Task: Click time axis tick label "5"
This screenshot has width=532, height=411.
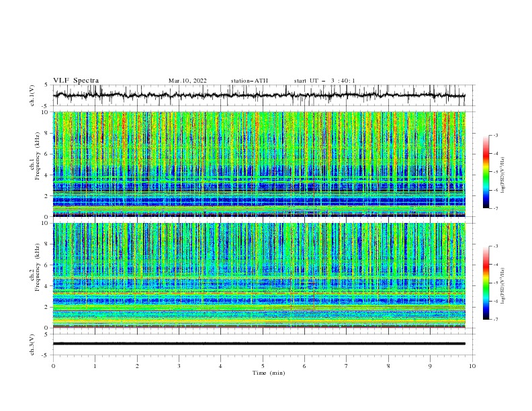Action: point(263,366)
